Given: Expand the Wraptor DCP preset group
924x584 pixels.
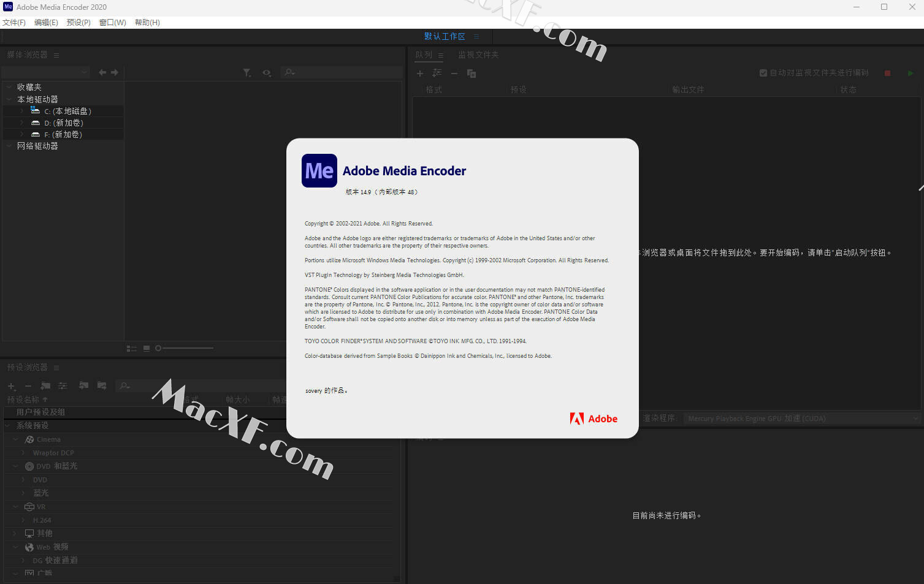Looking at the screenshot, I should pos(23,453).
